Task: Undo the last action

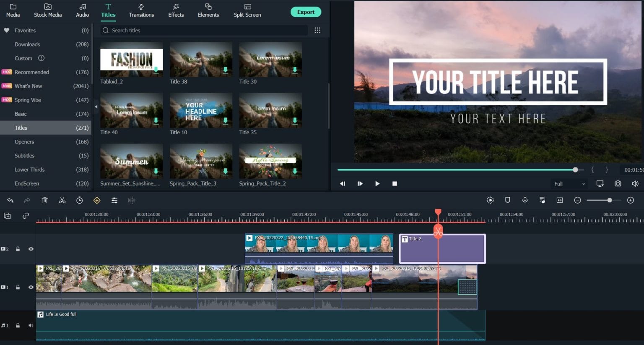Action: click(10, 200)
